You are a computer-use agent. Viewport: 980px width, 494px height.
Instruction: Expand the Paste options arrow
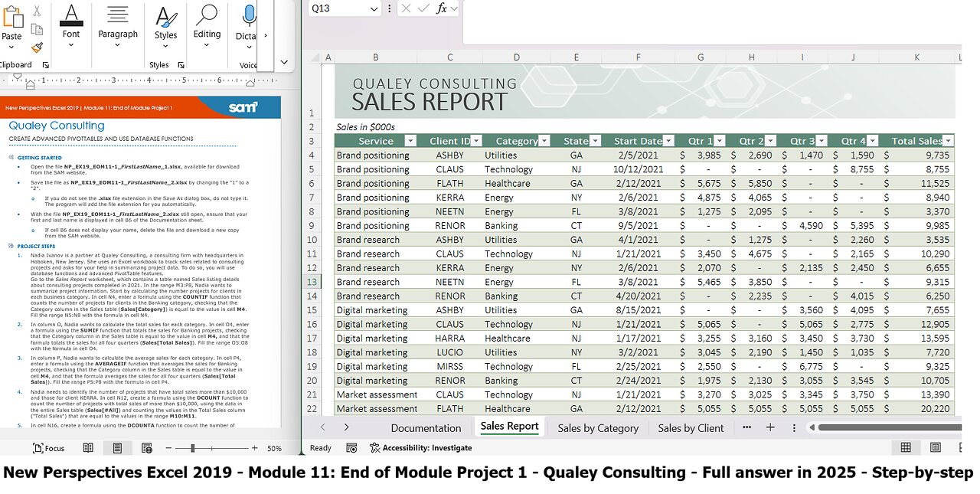click(x=11, y=49)
